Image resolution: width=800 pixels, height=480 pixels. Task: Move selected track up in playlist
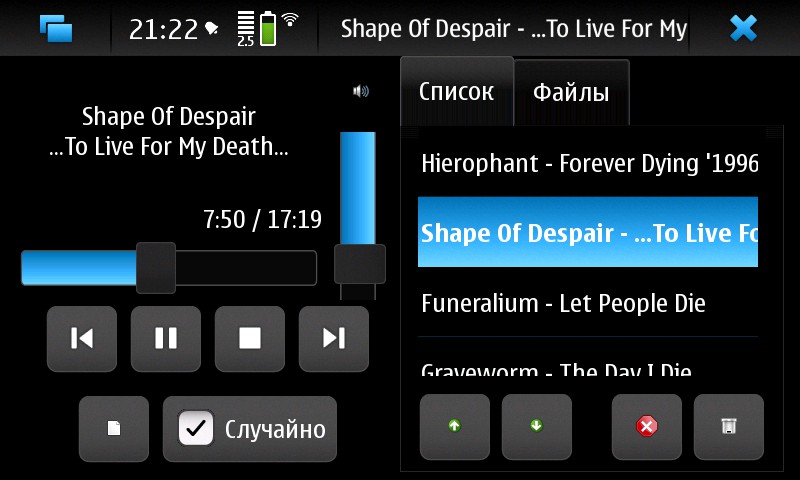455,426
